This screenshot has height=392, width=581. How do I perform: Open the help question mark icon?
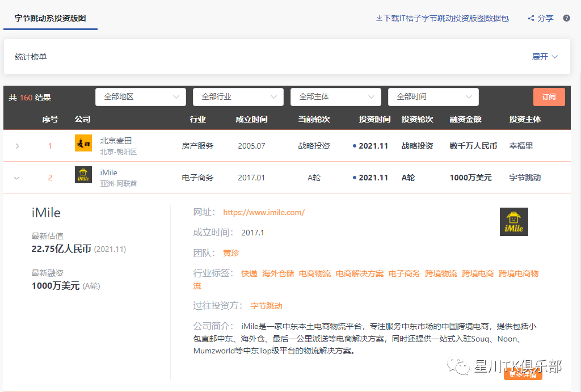tap(566, 18)
